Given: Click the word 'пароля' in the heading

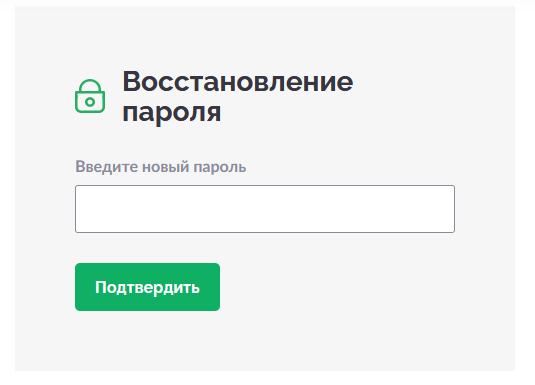Looking at the screenshot, I should 172,113.
